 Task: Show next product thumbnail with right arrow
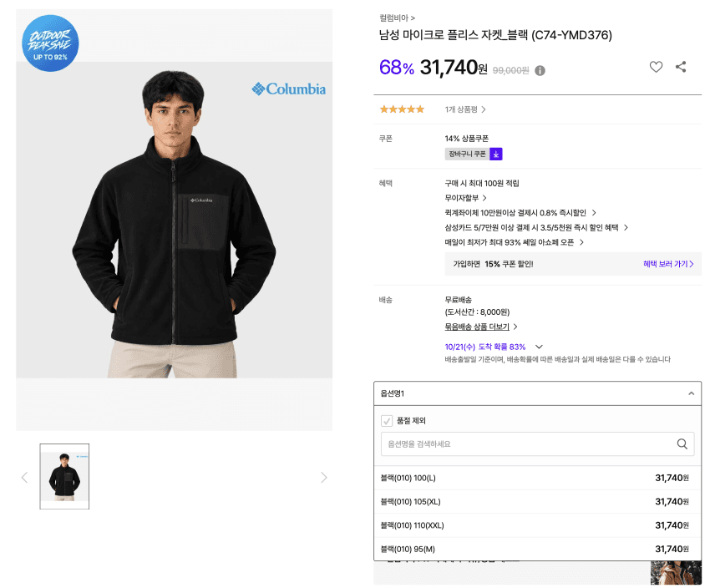point(324,478)
